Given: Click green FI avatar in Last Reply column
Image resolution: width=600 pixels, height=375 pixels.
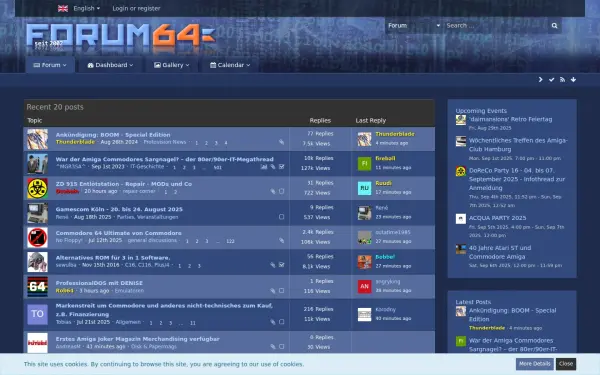Looking at the screenshot, I should [x=364, y=164].
